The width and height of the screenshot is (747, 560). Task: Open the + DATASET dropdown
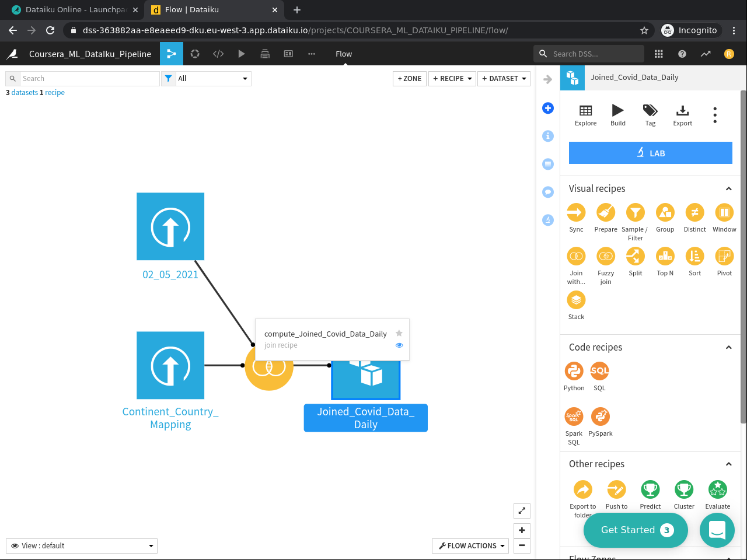(504, 79)
